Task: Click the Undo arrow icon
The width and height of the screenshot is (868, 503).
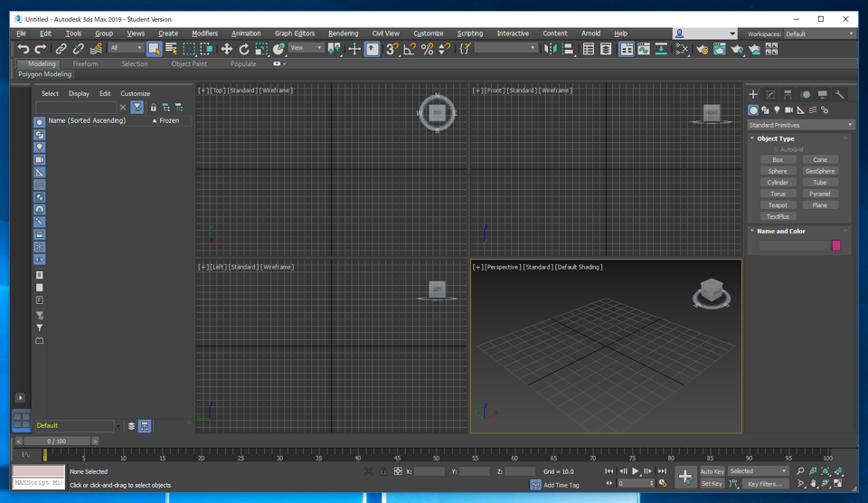Action: click(x=24, y=49)
